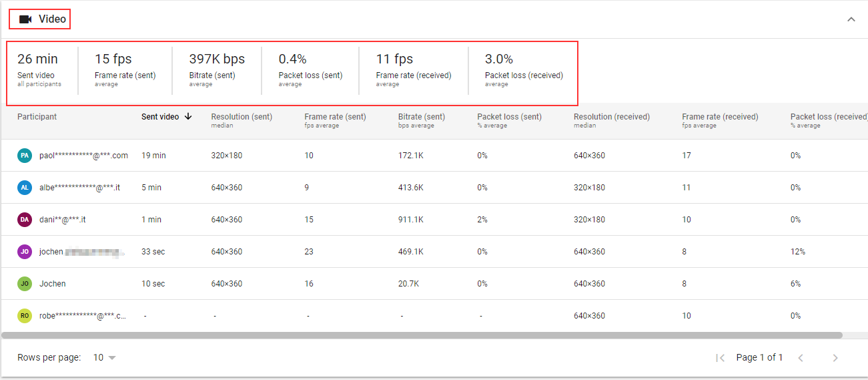Select participant paol***********@***.com

[x=83, y=156]
